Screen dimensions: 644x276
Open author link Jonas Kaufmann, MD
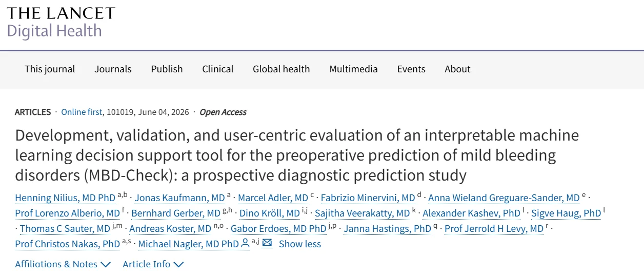179,198
